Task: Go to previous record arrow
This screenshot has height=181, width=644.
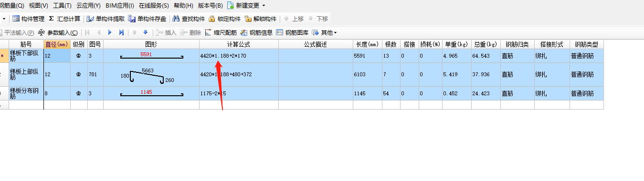Action: point(99,32)
